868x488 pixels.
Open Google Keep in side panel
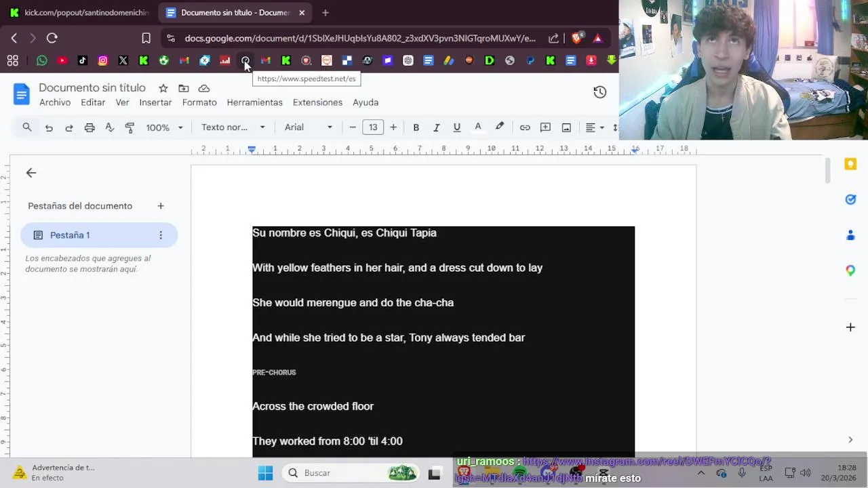click(850, 164)
